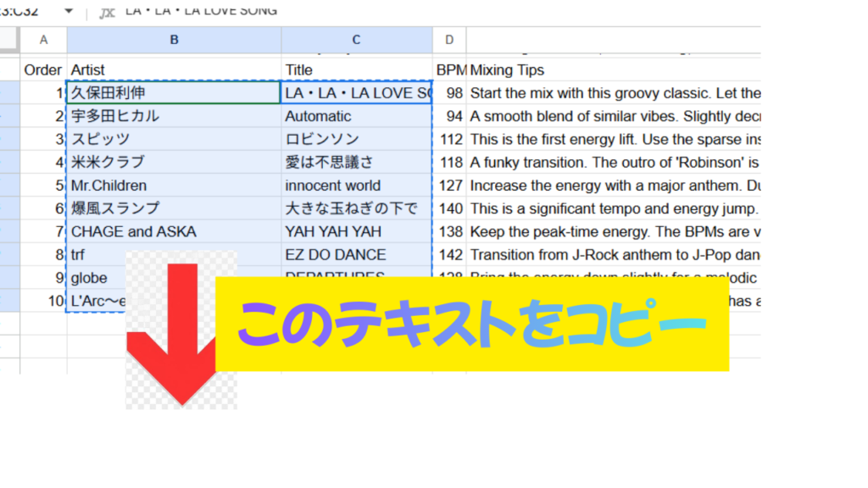
Task: Select column C header
Action: tap(356, 40)
